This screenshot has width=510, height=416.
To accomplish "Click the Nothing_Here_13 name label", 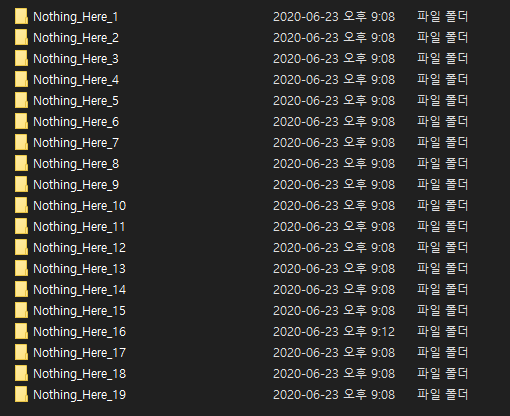I will pyautogui.click(x=80, y=269).
